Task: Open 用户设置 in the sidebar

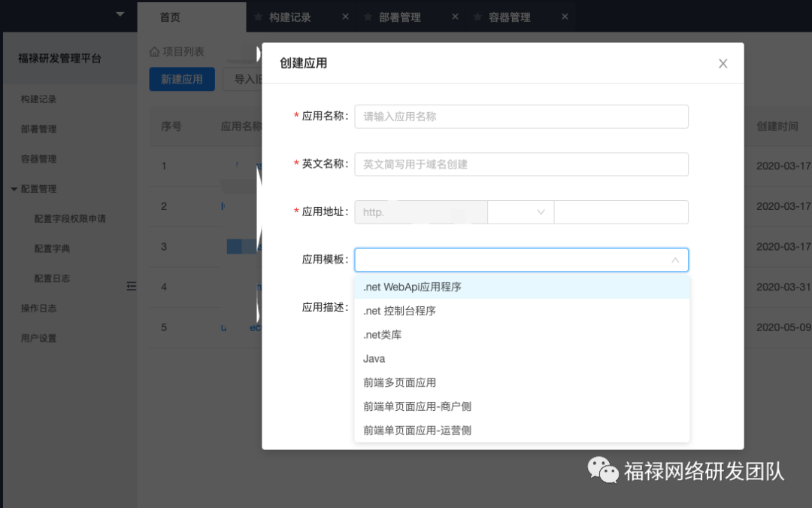Action: coord(39,339)
